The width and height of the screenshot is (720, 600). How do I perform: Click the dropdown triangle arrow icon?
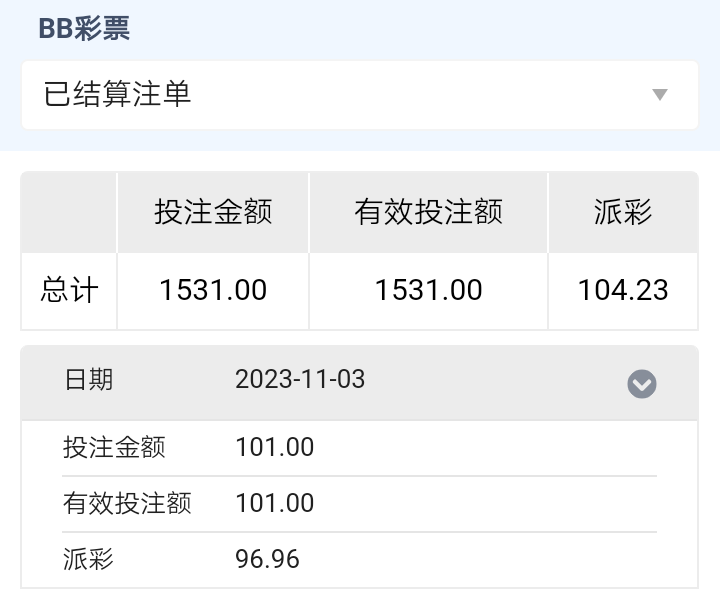tap(659, 95)
